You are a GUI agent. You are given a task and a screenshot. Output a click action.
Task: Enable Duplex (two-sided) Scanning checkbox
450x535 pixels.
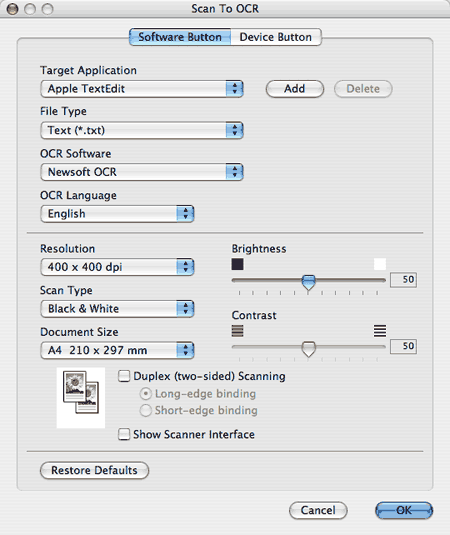pyautogui.click(x=124, y=376)
